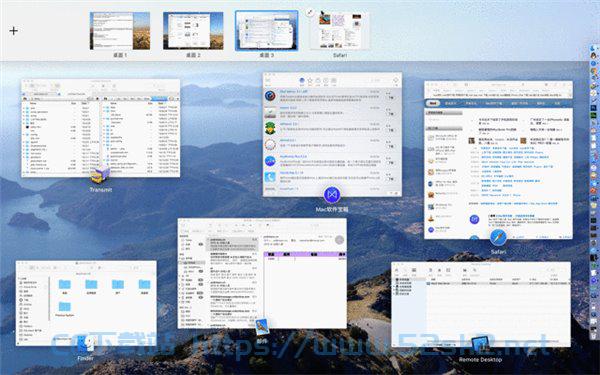This screenshot has height=375, width=600.
Task: Click the Transmit app icon badge
Action: tap(100, 174)
